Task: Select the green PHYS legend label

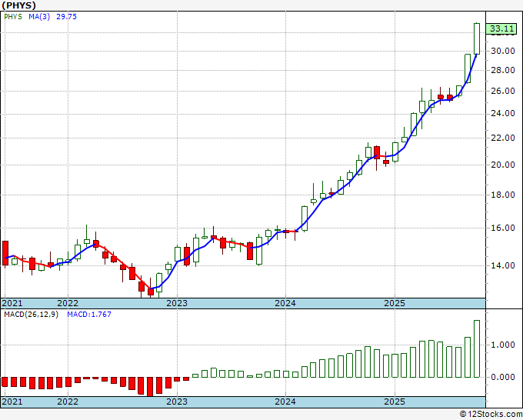Action: [13, 17]
